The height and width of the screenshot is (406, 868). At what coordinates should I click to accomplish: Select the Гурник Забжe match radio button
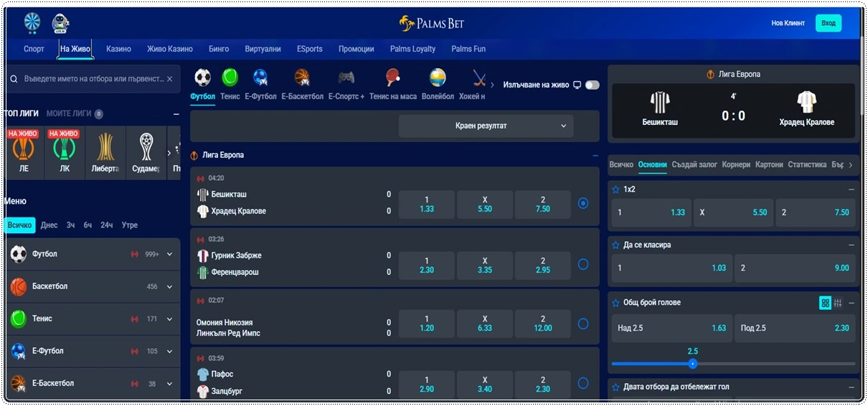[x=583, y=264]
